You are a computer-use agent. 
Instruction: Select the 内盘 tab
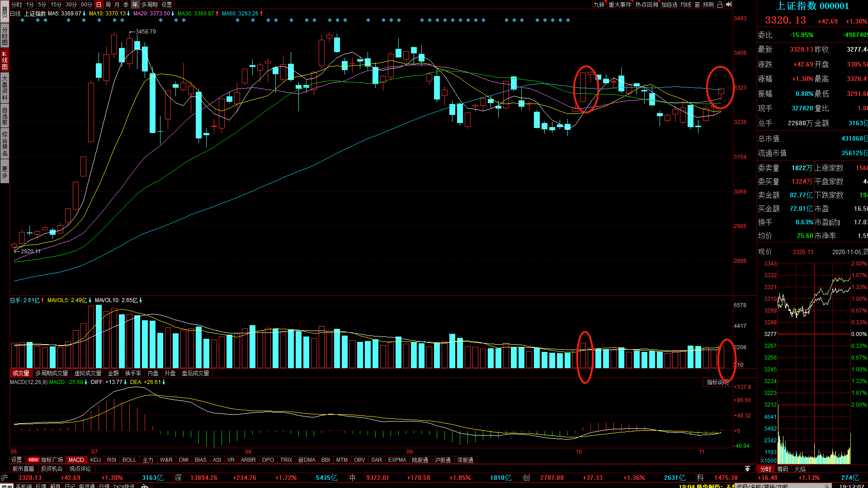[x=153, y=373]
